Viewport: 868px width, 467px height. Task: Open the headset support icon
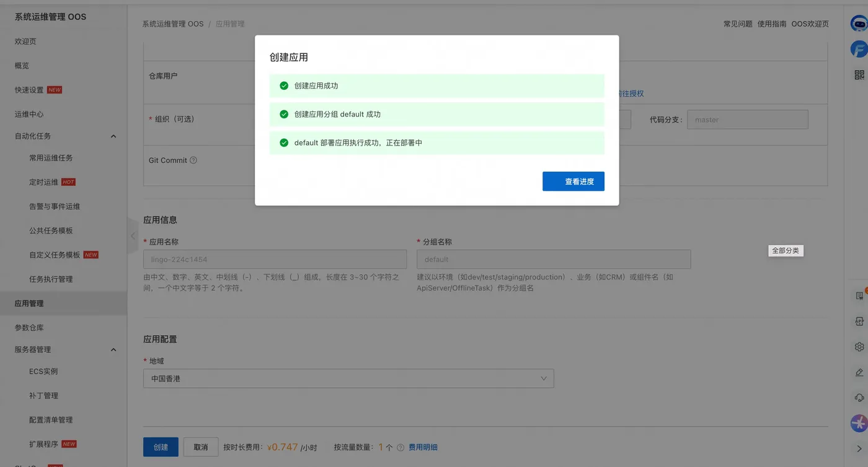tap(859, 398)
